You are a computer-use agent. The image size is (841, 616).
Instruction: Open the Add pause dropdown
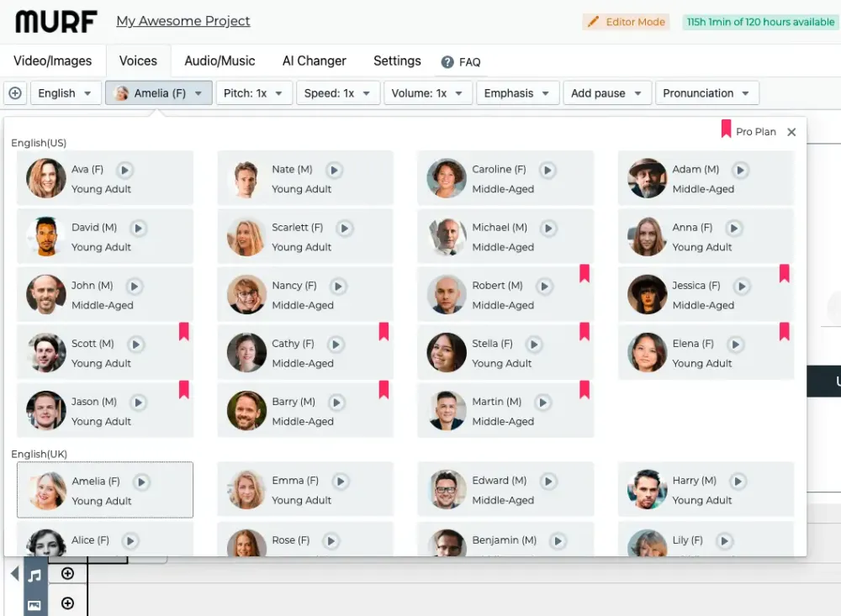pos(606,93)
